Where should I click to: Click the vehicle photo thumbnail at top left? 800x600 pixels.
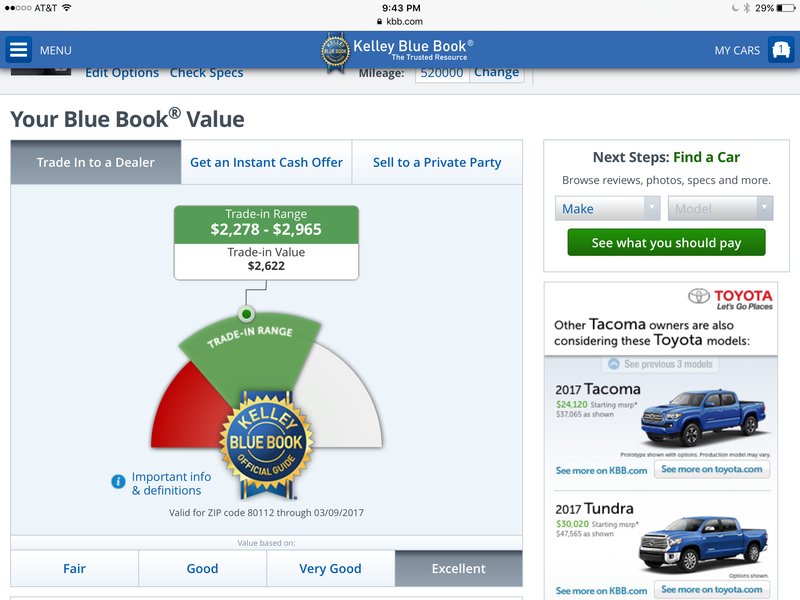click(x=41, y=71)
